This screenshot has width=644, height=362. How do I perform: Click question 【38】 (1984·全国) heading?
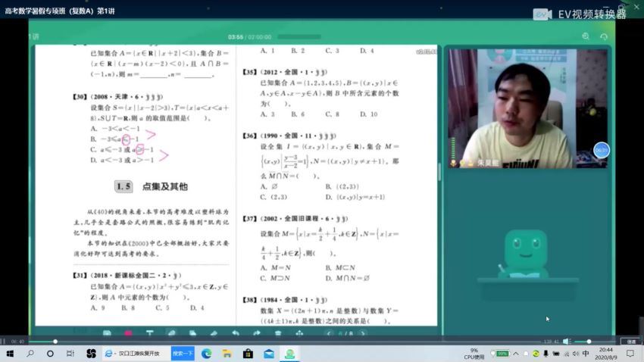(x=285, y=300)
